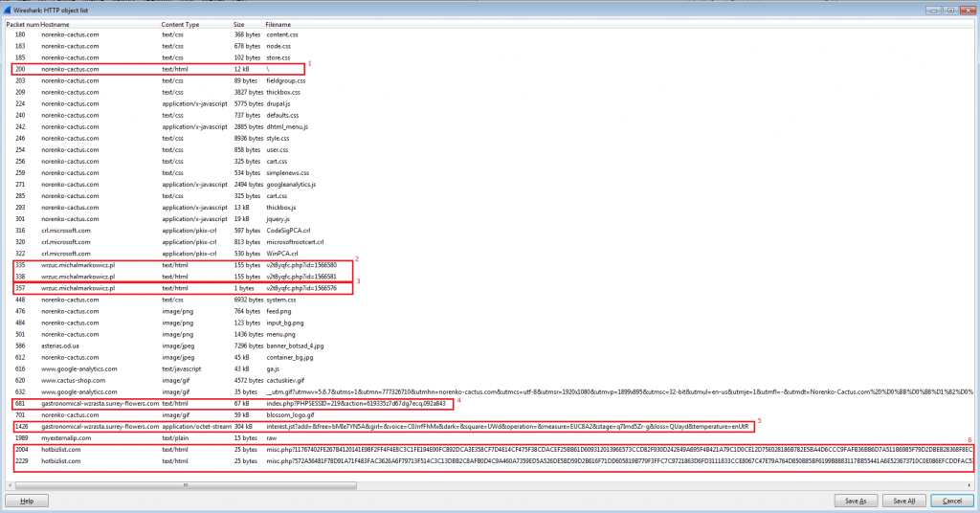
Task: Click asterias.od.ua hostname cell
Action: tap(60, 346)
